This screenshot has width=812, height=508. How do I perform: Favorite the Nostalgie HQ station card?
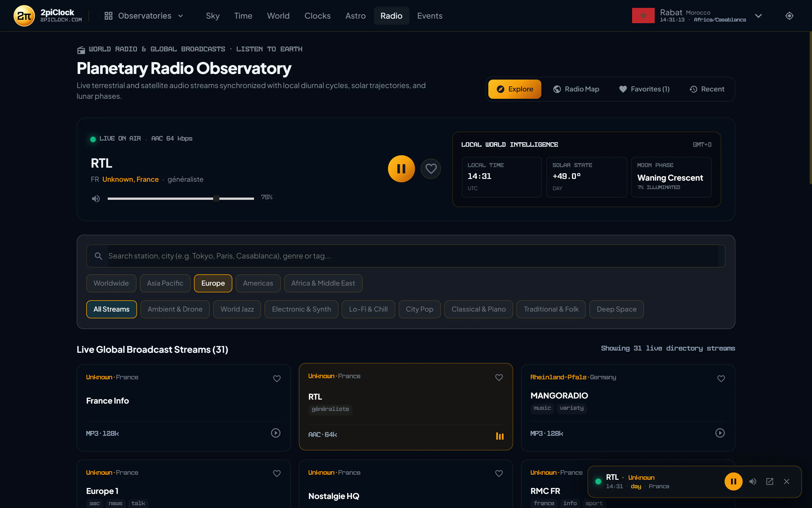(499, 473)
